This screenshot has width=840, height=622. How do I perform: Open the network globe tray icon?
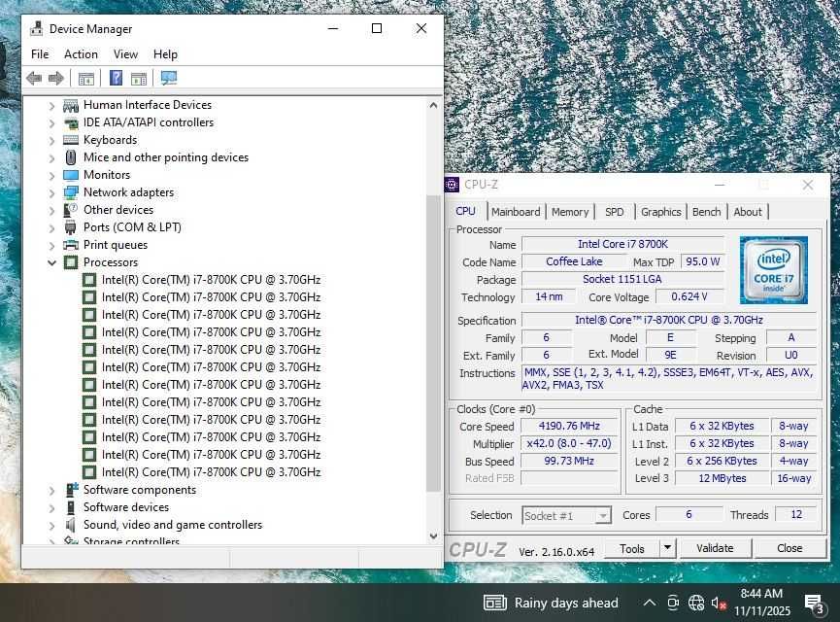tap(696, 603)
